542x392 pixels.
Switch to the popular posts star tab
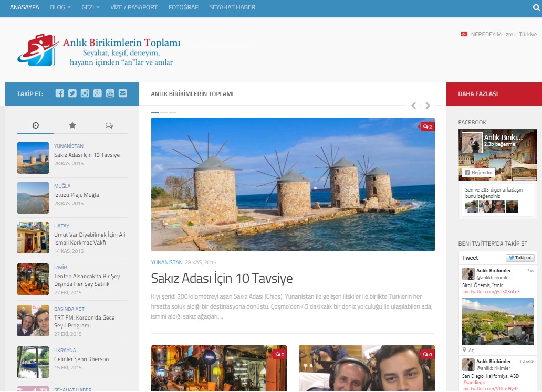72,125
